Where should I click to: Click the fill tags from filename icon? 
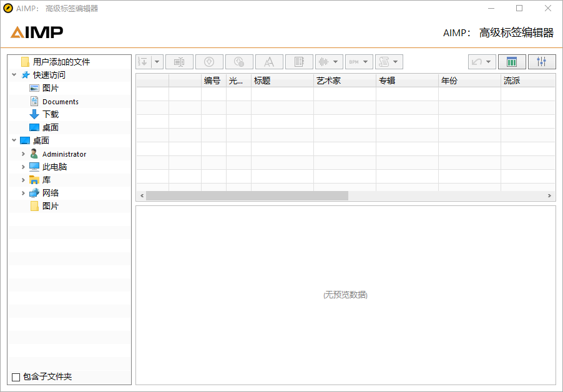click(x=209, y=61)
